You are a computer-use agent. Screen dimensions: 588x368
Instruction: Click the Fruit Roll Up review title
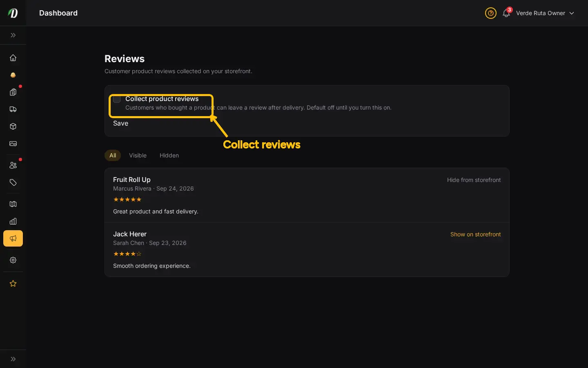(x=131, y=180)
